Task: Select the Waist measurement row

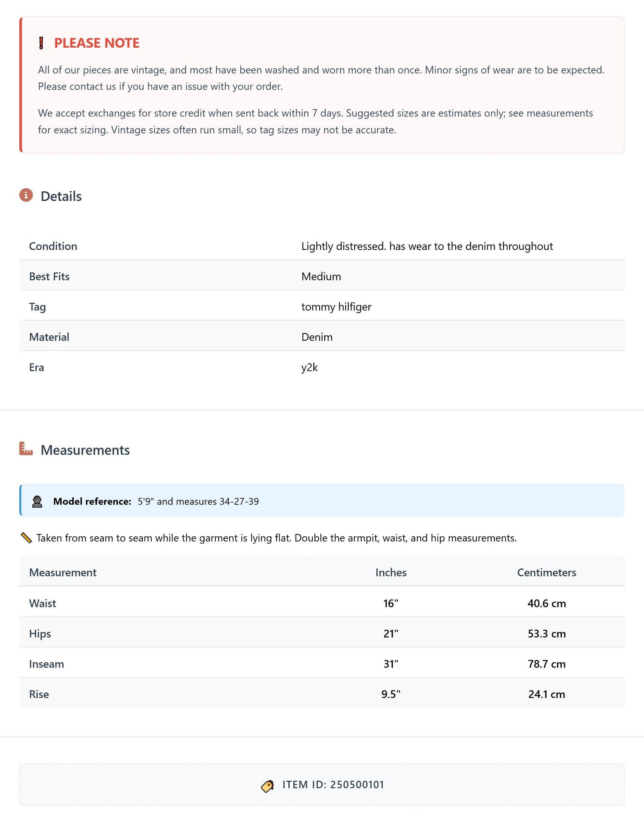Action: tap(322, 603)
